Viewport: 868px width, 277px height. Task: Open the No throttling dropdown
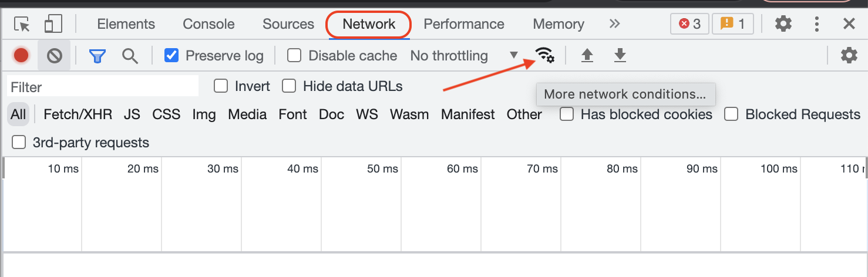pyautogui.click(x=464, y=56)
